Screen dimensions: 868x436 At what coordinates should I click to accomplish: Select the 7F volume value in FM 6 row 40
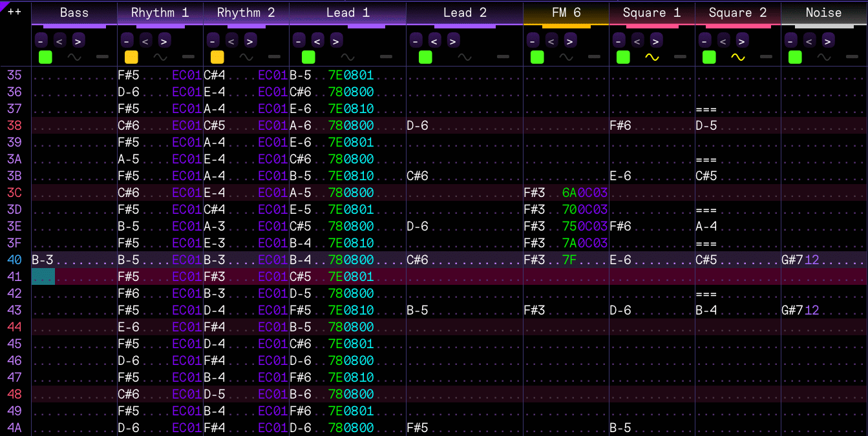pyautogui.click(x=569, y=260)
